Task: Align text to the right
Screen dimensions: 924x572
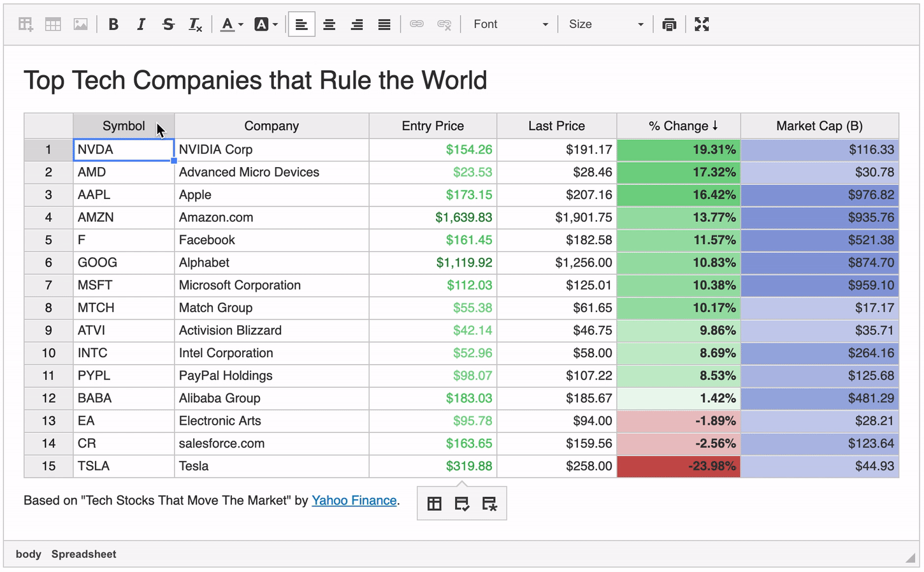Action: 356,24
